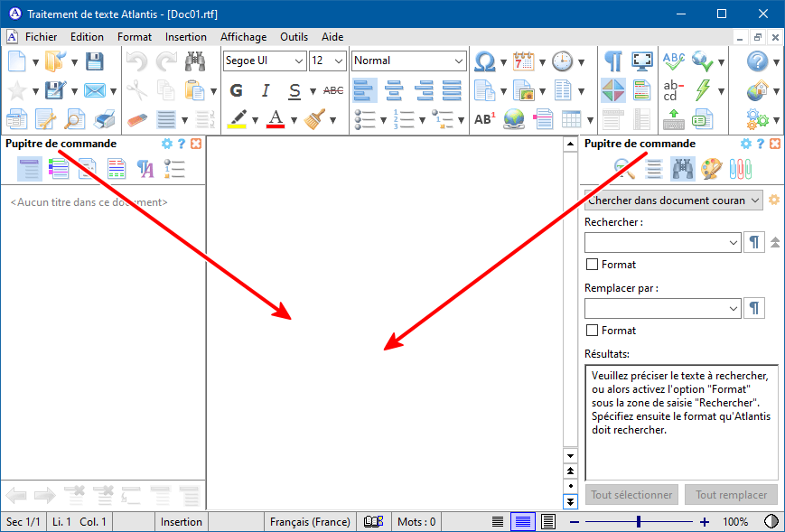
Task: Click the Save floppy disk icon
Action: pyautogui.click(x=95, y=61)
